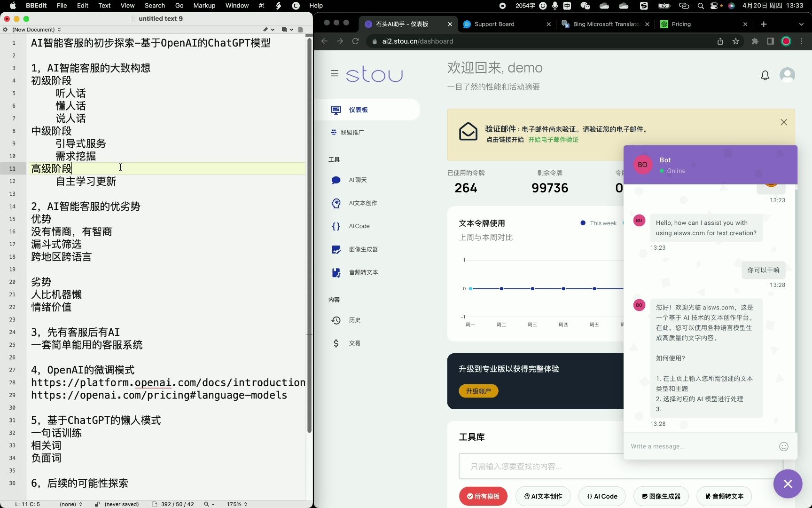
Task: Click the browser back arrow
Action: click(324, 41)
